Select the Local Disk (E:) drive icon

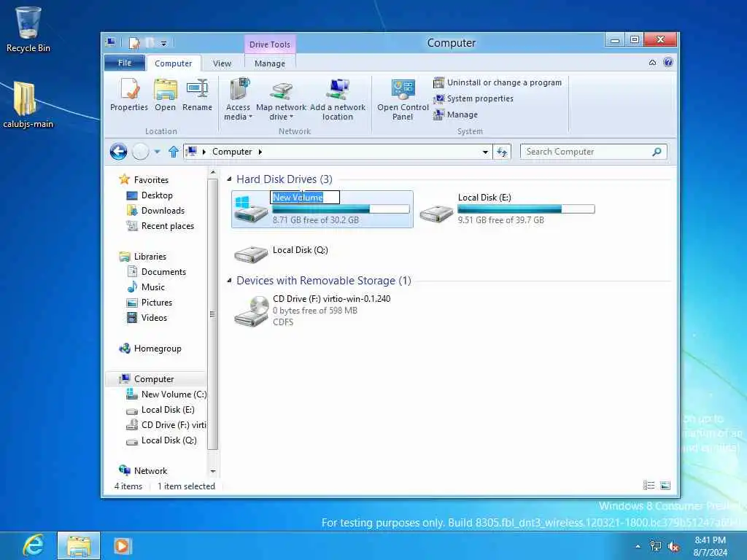click(436, 214)
